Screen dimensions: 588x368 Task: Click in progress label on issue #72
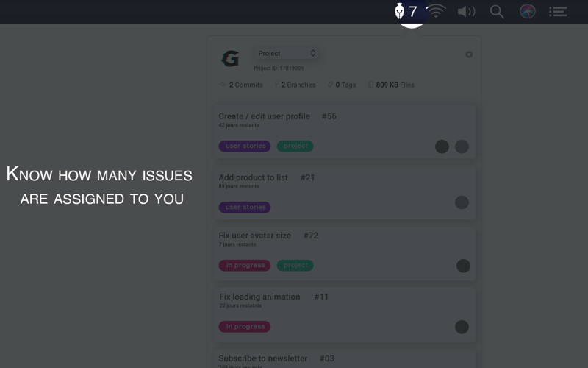point(245,266)
